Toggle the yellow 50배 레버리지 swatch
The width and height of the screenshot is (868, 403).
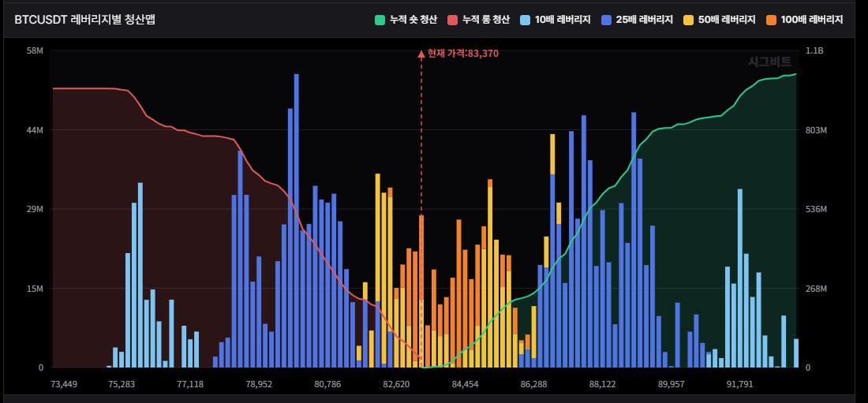688,20
